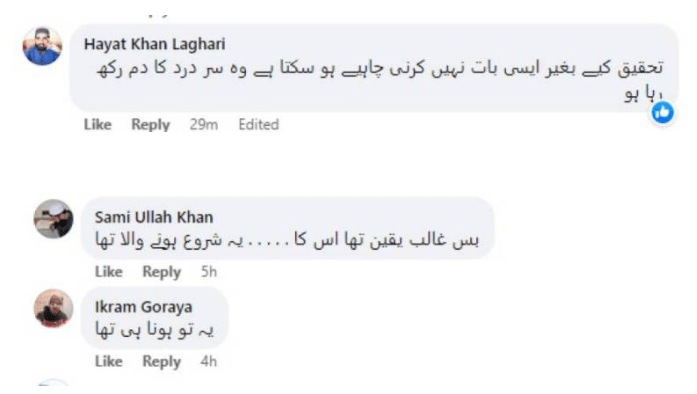Click the name Sami Ullah Khan
The height and width of the screenshot is (394, 697).
coord(153,217)
